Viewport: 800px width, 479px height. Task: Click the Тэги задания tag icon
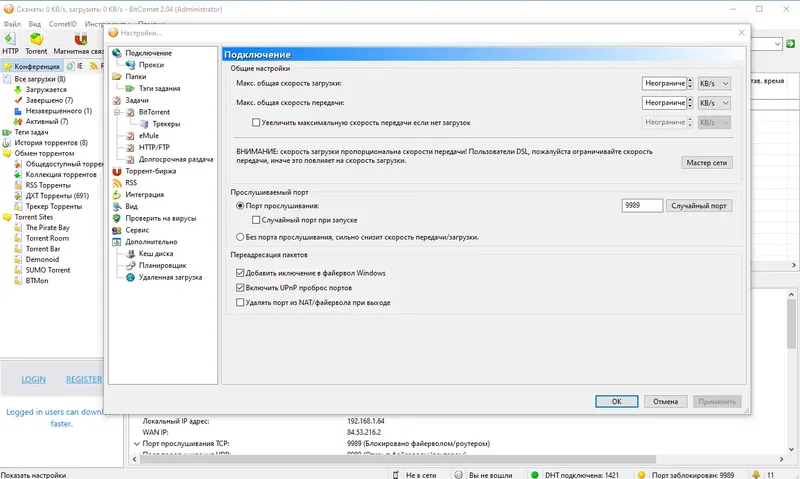131,88
